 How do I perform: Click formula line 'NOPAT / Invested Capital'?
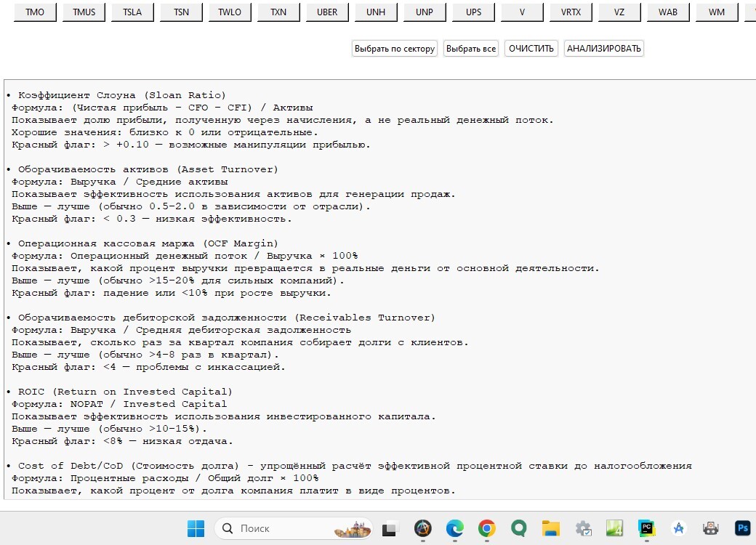(148, 404)
